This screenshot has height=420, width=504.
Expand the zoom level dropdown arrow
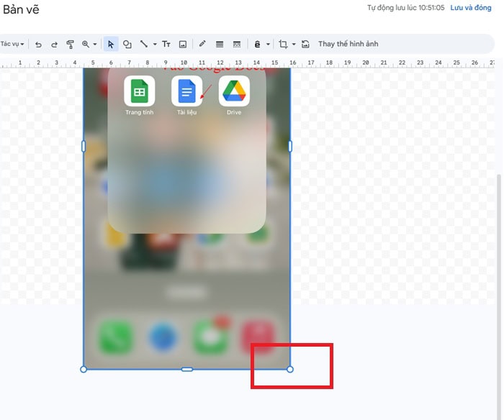pyautogui.click(x=95, y=45)
